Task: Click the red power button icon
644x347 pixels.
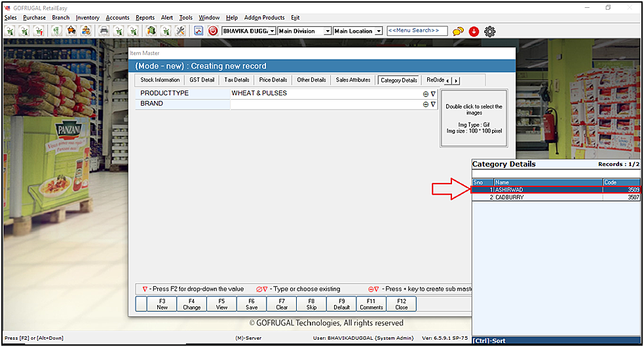Action: [x=213, y=31]
